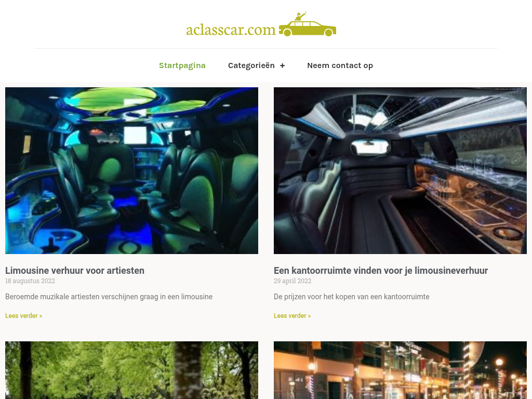Click the 18 augustus 2022 date
532x399 pixels.
point(30,281)
